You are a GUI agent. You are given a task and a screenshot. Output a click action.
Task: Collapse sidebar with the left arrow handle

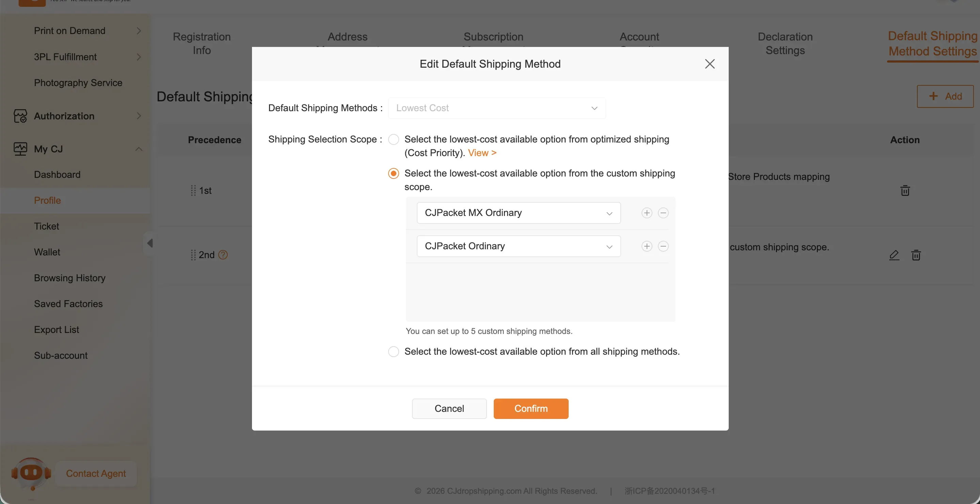(x=149, y=243)
